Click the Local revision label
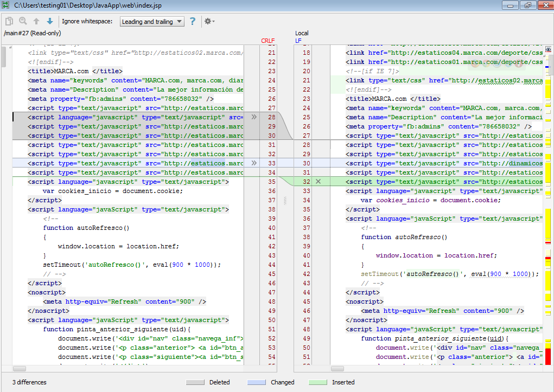Viewport: 554px width, 392px height. (x=302, y=33)
